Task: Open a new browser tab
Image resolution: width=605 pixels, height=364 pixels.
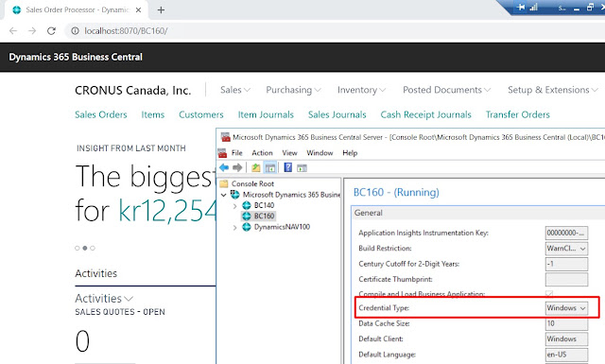Action: pyautogui.click(x=162, y=10)
